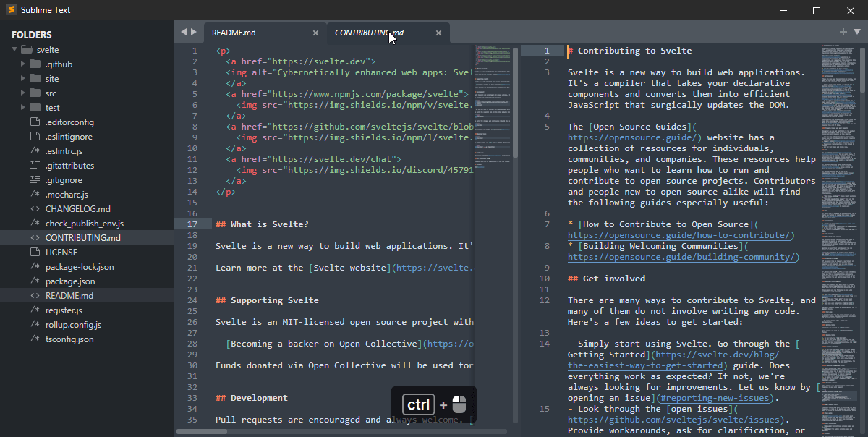The height and width of the screenshot is (437, 868).
Task: Click the test folder icon
Action: coord(35,108)
